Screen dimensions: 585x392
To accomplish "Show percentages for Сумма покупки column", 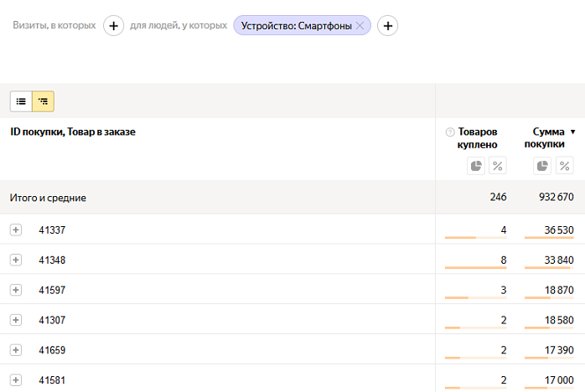I will coord(565,166).
